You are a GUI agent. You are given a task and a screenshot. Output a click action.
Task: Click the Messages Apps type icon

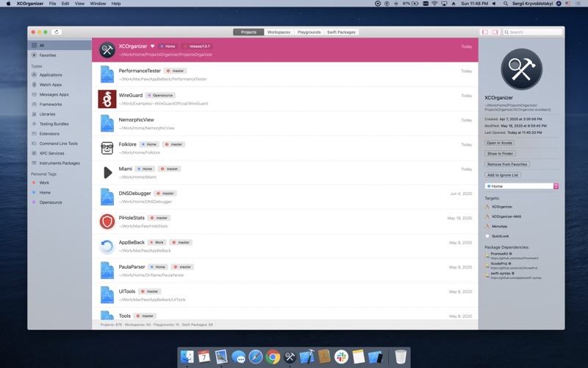34,94
